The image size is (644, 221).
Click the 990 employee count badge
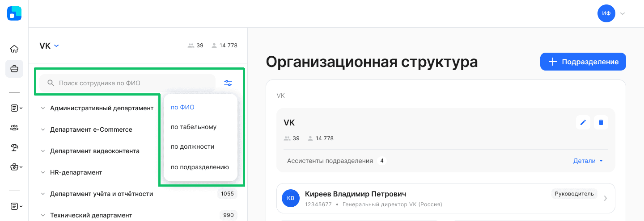click(229, 215)
